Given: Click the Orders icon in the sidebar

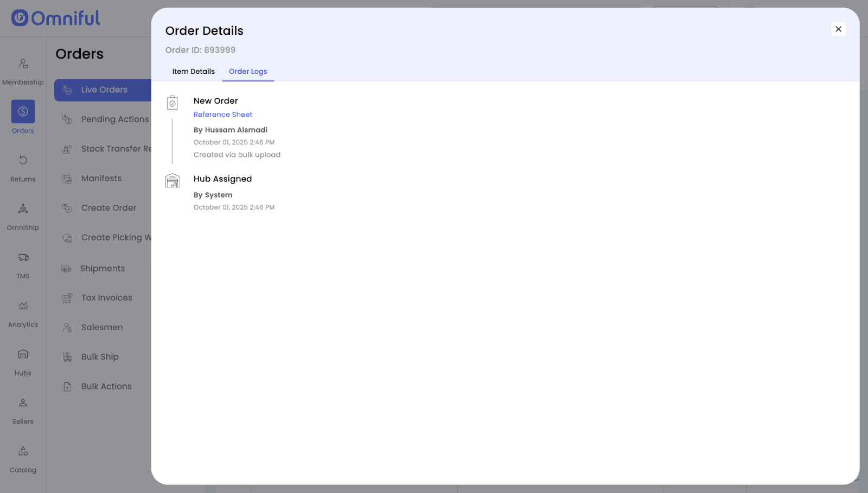Looking at the screenshot, I should [23, 111].
